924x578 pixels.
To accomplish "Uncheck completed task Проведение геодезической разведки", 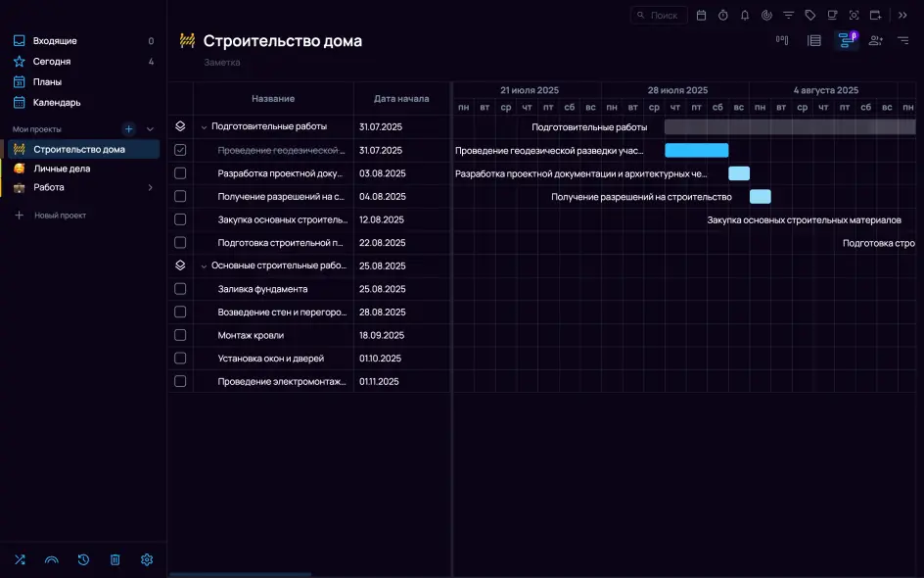I will (179, 150).
